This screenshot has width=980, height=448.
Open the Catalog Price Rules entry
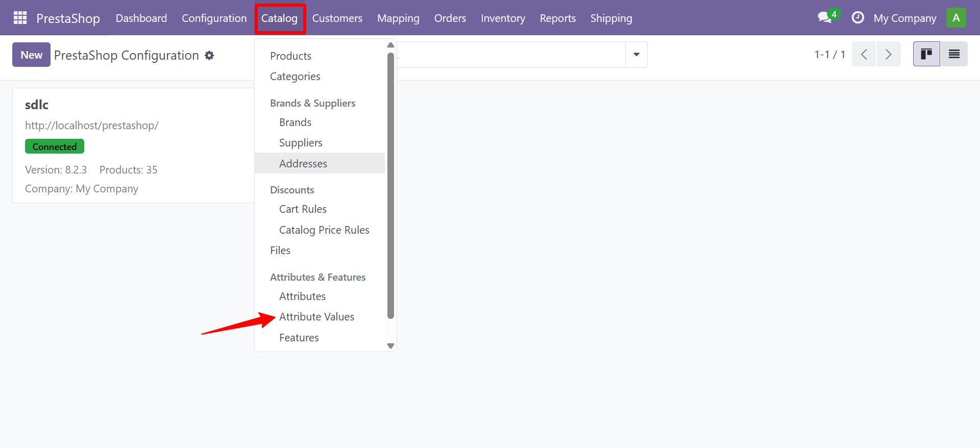pos(324,230)
